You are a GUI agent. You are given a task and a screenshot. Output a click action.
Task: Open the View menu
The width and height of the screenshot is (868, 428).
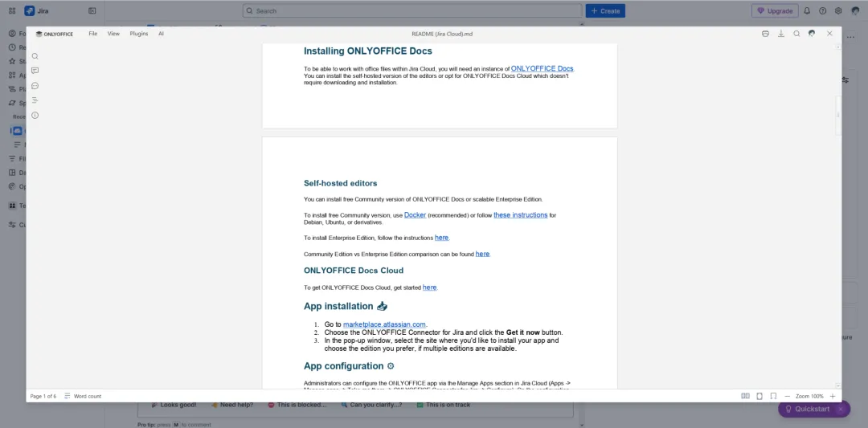click(x=113, y=34)
